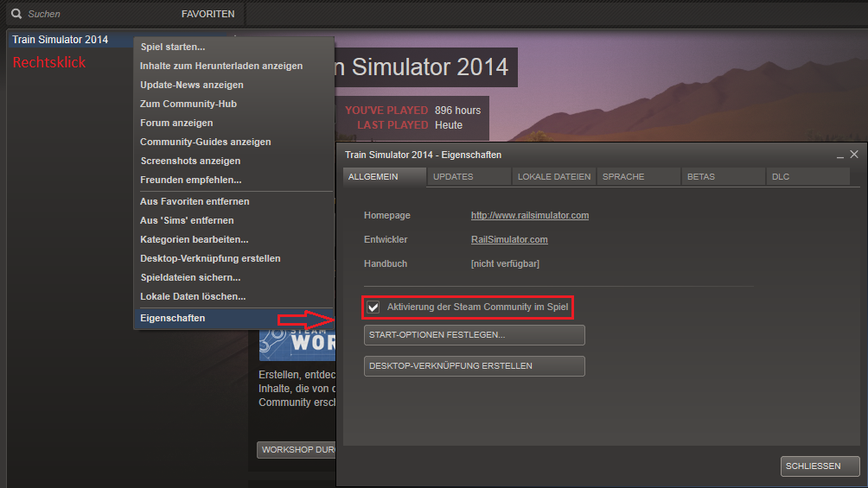Image resolution: width=868 pixels, height=488 pixels.
Task: Click the SCHLIESSEN button
Action: tap(820, 466)
